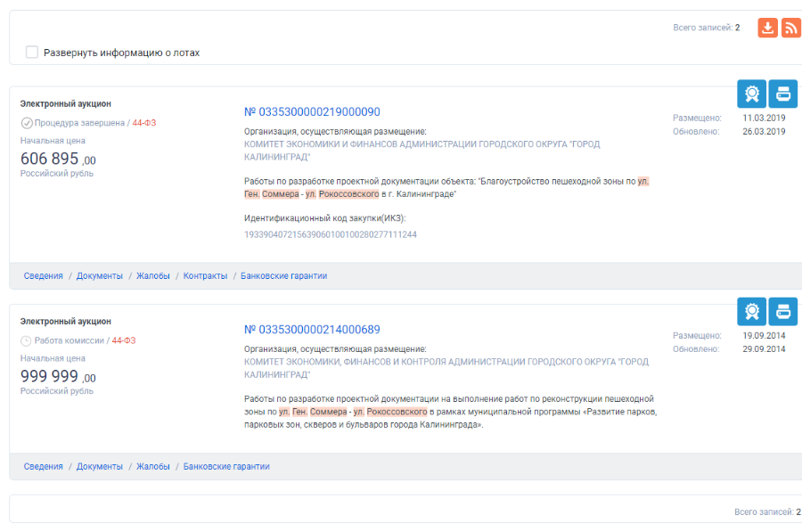Image resolution: width=802 pixels, height=532 pixels.
Task: Click the print icon on the first auction
Action: tap(782, 94)
